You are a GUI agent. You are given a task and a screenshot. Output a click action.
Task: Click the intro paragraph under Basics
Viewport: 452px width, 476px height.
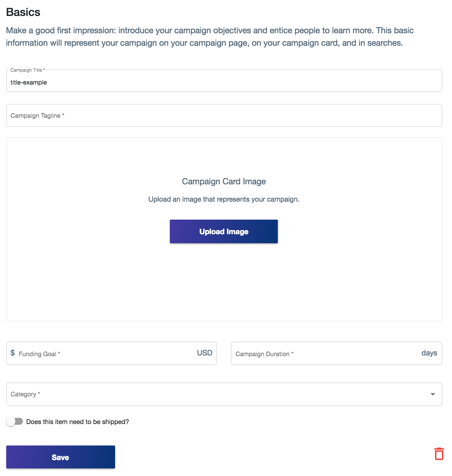[x=208, y=37]
